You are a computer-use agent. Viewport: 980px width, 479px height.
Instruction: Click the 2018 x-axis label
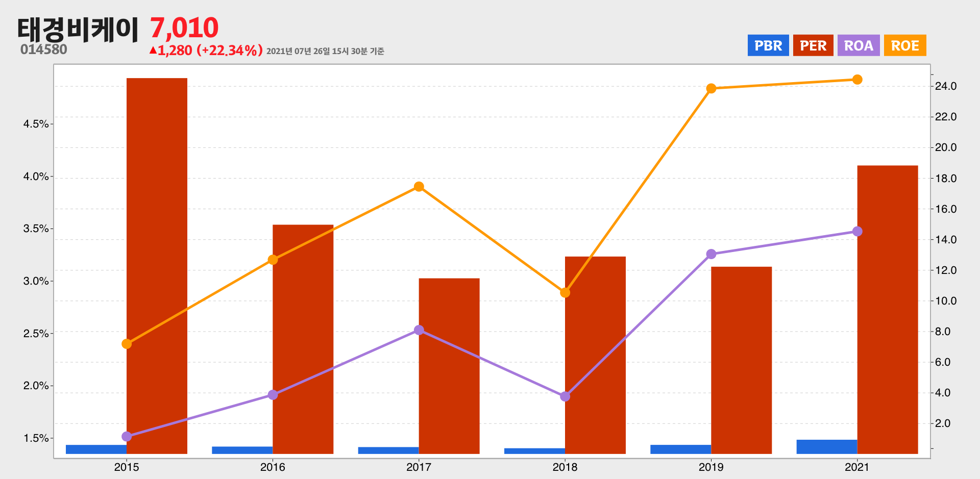[x=565, y=467]
